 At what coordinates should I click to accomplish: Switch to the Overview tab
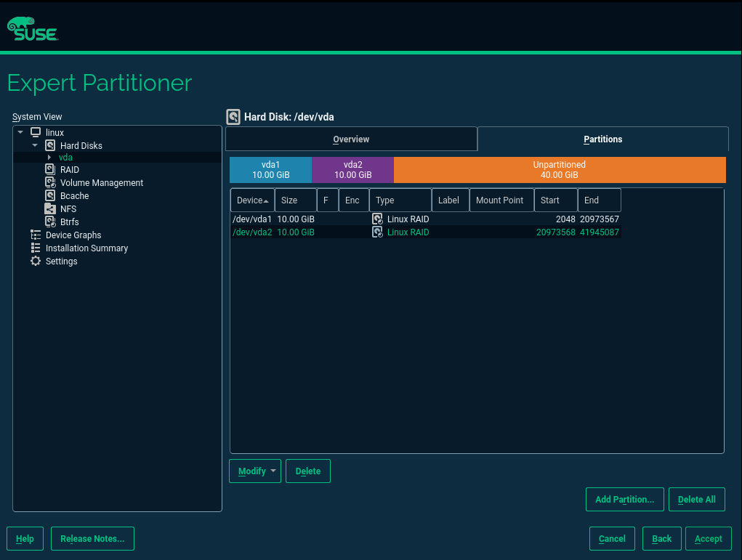[351, 139]
